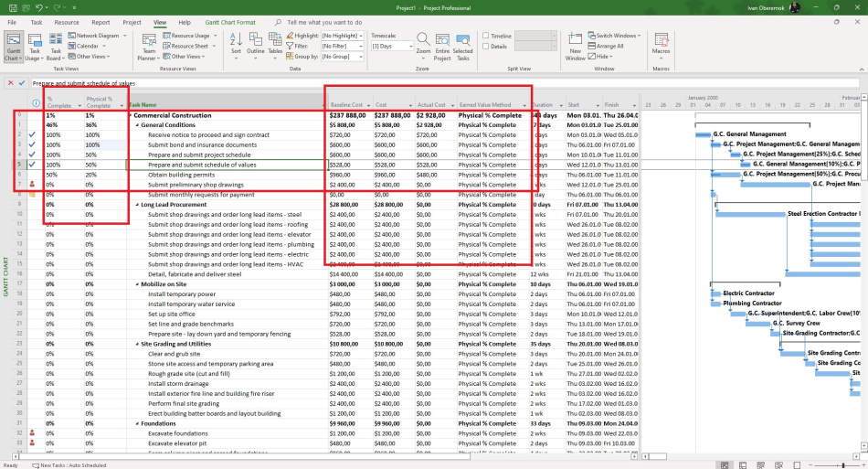868x469 pixels.
Task: Click the info indicator column header icon
Action: coord(36,103)
